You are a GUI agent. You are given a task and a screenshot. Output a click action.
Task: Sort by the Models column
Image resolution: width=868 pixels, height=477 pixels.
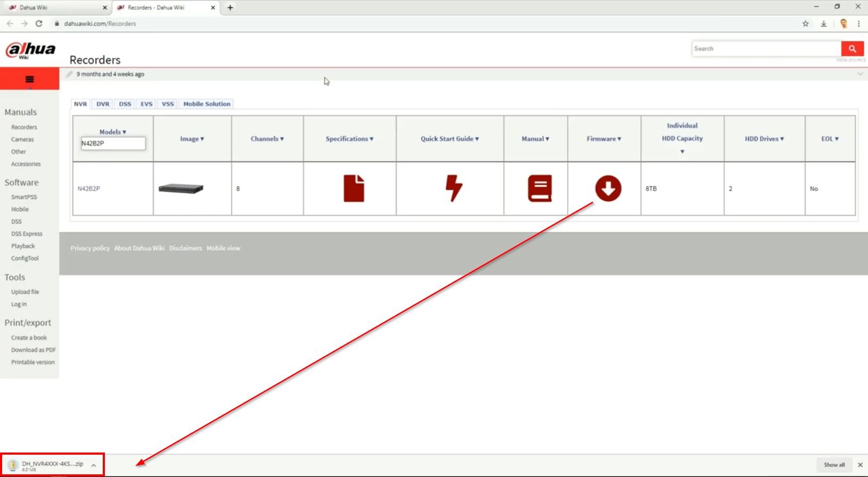pos(113,131)
